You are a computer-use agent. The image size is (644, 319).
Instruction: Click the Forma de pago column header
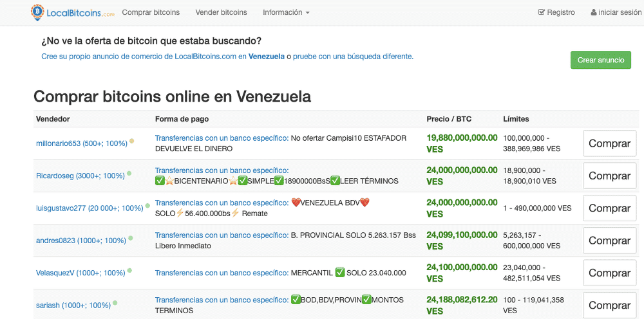click(x=182, y=120)
